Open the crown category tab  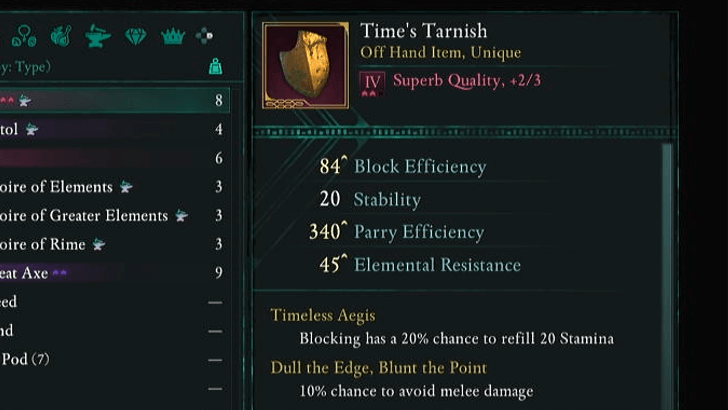[x=173, y=37]
